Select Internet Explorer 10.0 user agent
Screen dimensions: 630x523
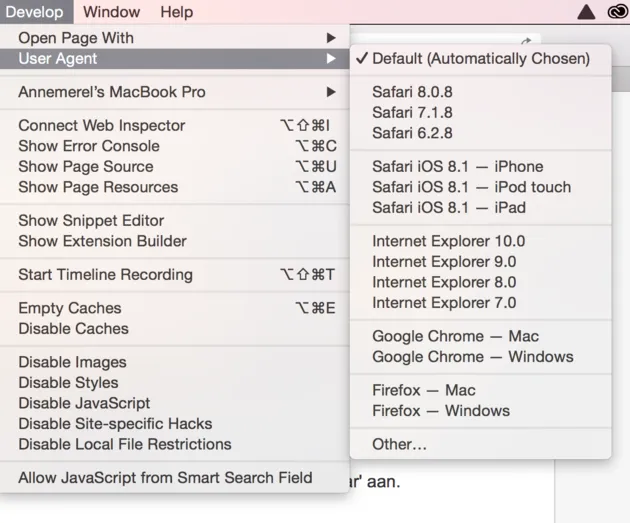481,241
